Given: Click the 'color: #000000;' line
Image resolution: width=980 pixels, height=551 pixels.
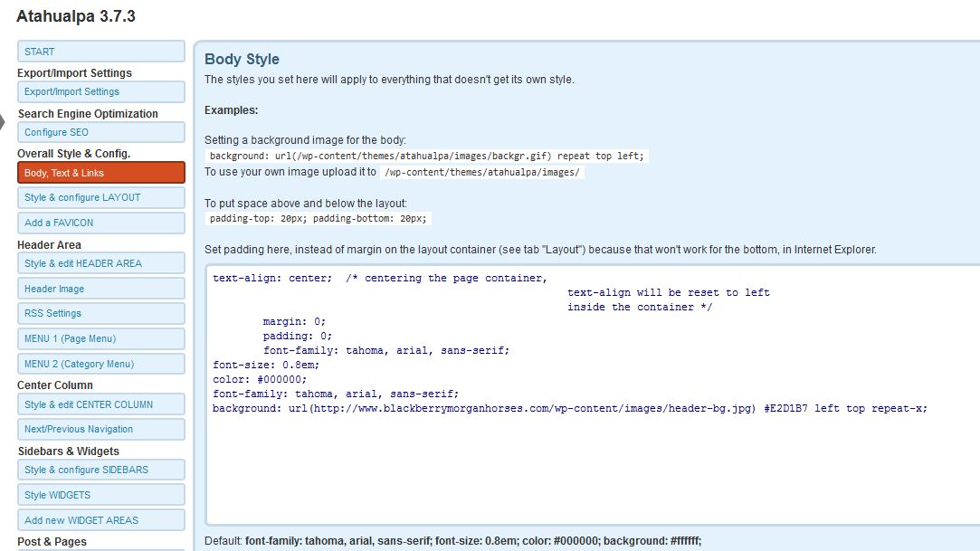Looking at the screenshot, I should pyautogui.click(x=260, y=379).
